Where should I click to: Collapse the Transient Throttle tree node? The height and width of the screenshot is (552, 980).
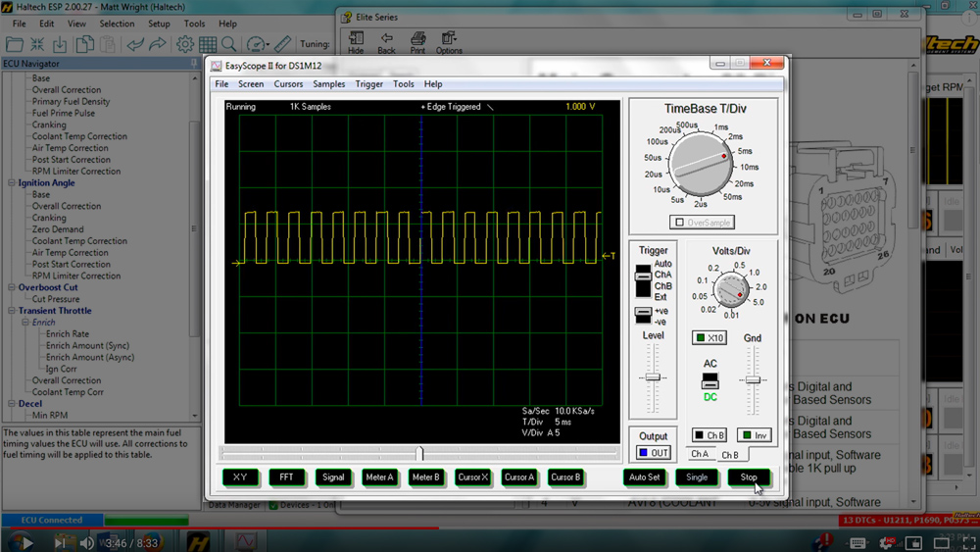tap(11, 310)
